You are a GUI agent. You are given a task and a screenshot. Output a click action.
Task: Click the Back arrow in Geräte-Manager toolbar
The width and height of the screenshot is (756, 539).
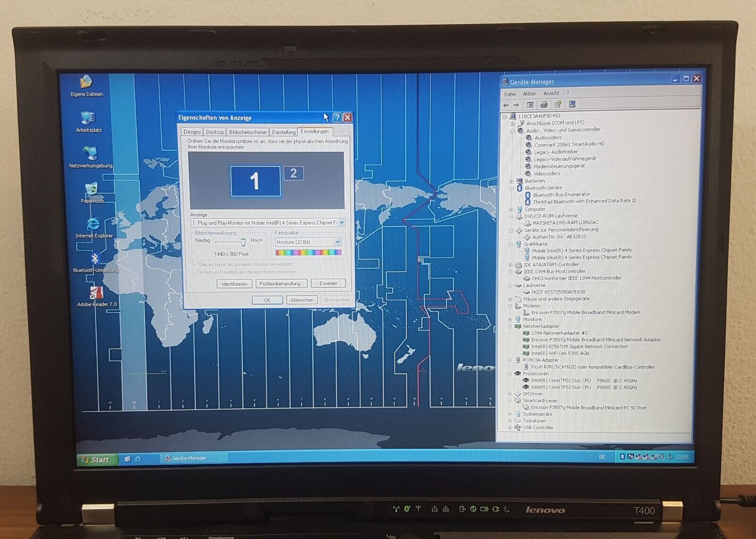[x=506, y=105]
